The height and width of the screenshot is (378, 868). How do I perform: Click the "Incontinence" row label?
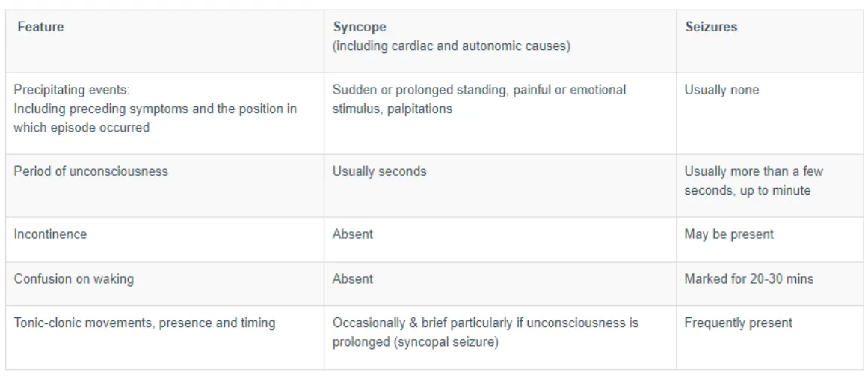(x=50, y=234)
